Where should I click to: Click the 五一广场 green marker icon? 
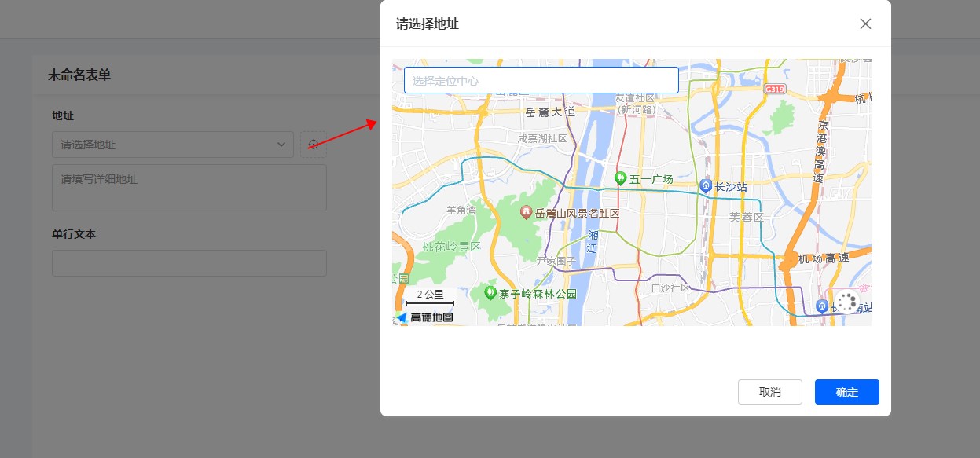pyautogui.click(x=620, y=179)
